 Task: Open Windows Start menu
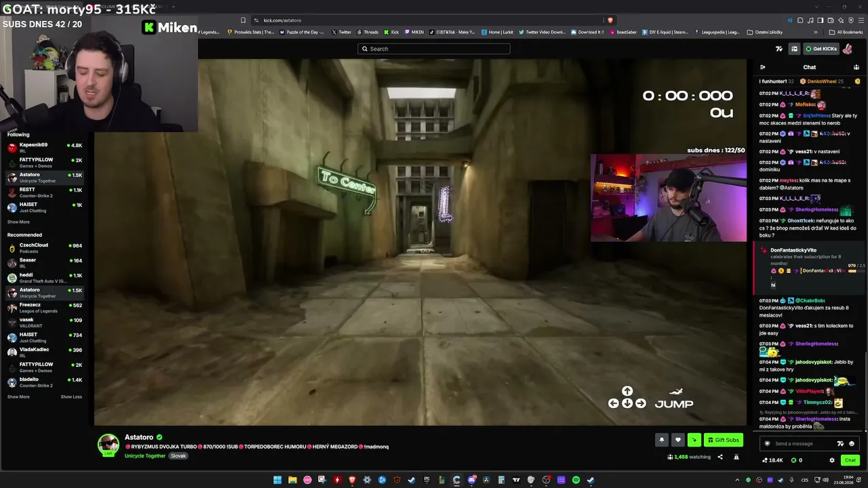[x=277, y=480]
